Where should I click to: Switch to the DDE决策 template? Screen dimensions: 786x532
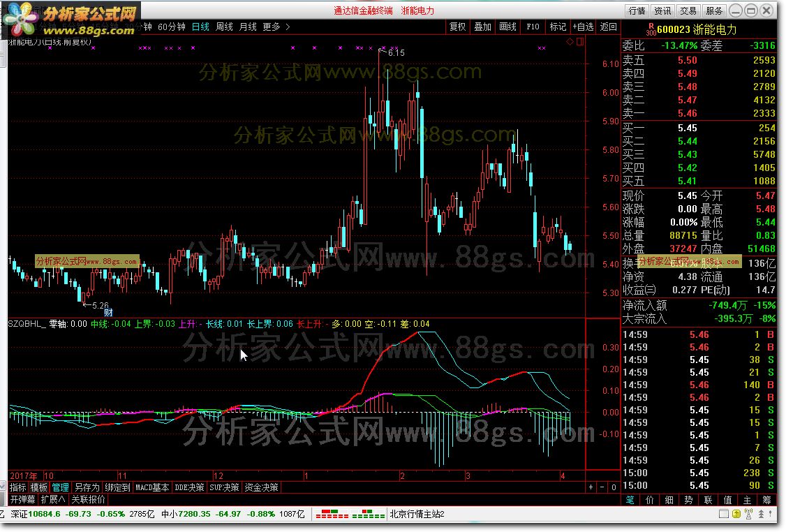point(189,487)
